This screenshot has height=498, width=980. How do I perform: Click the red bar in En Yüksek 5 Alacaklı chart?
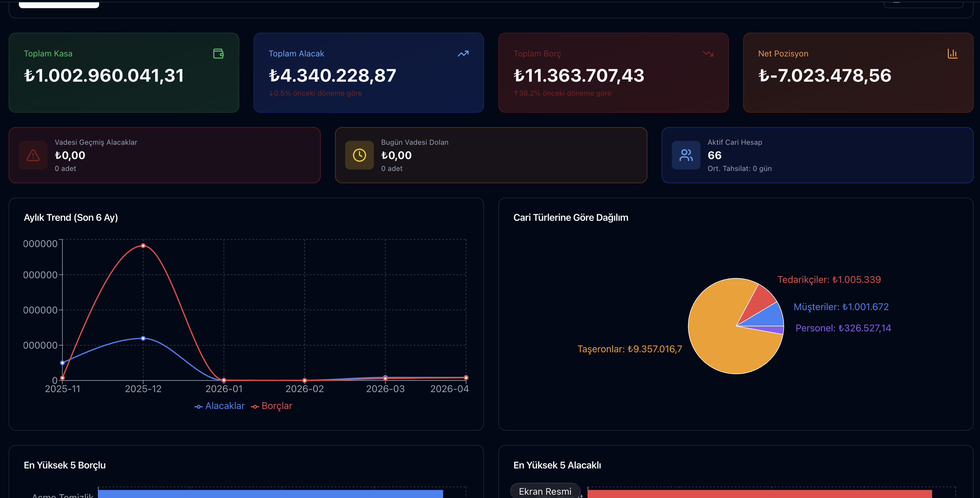pyautogui.click(x=760, y=494)
